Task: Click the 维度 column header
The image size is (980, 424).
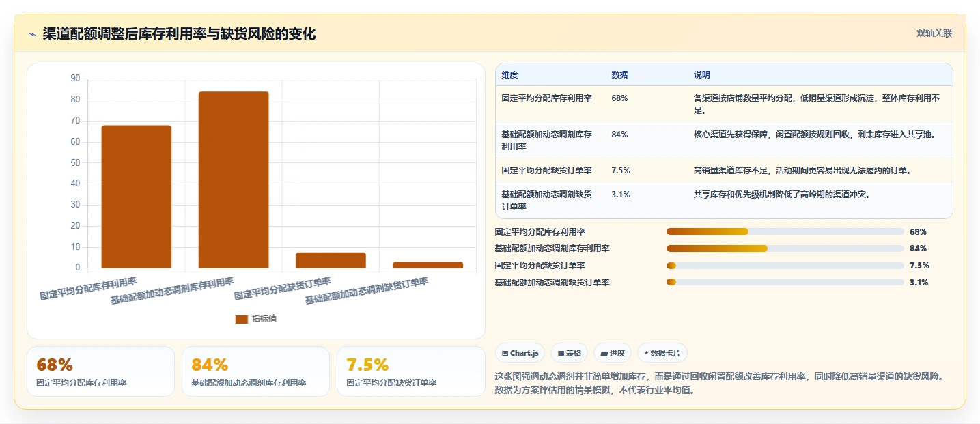Action: coord(509,75)
